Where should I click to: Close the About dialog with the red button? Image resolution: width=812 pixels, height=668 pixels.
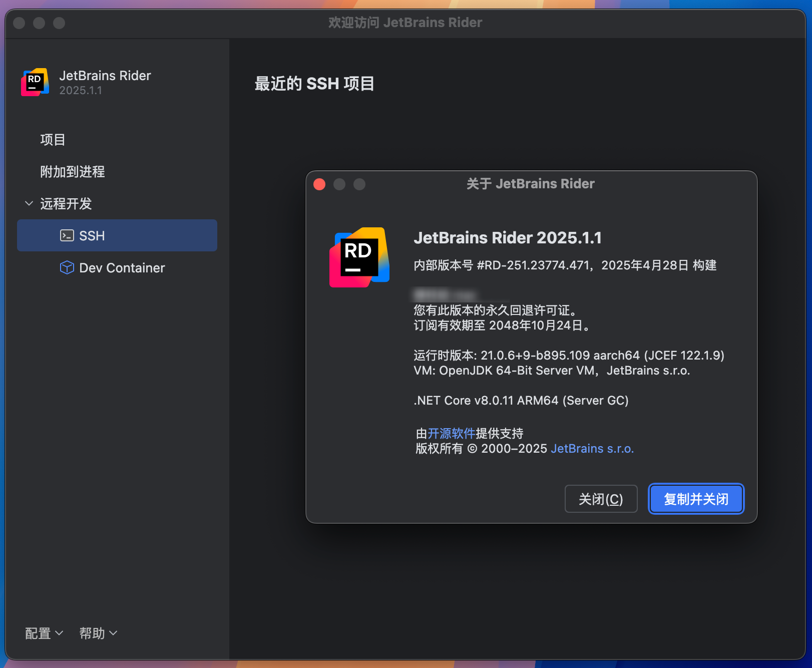tap(319, 184)
